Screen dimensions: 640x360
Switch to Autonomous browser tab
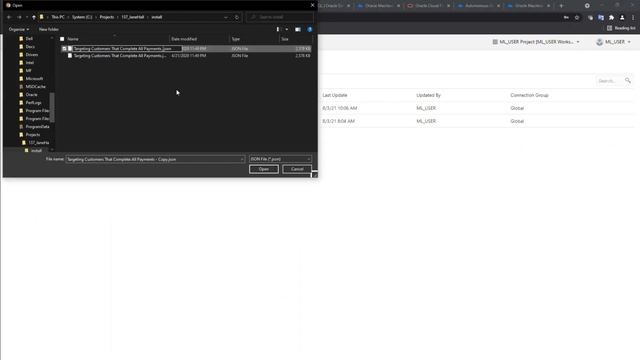(478, 6)
